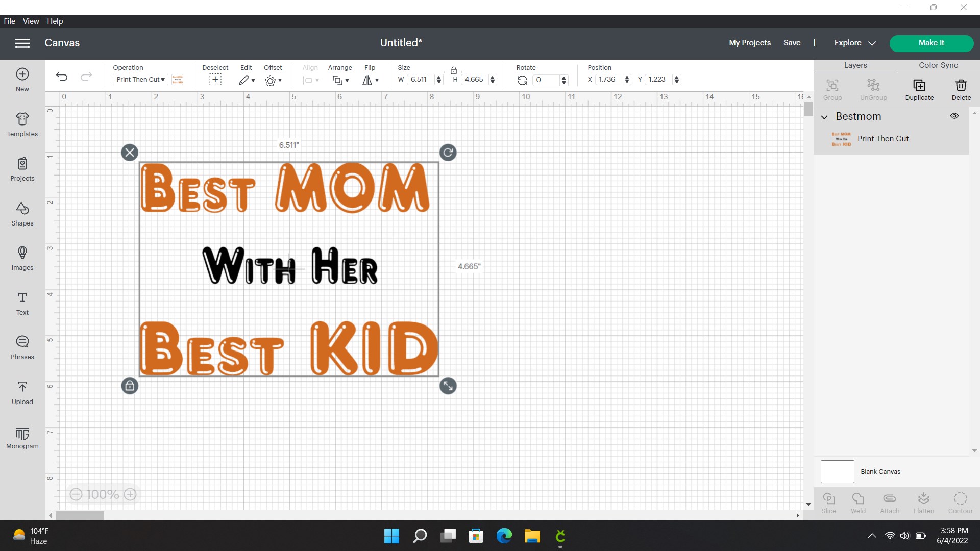Click the Upload tool

click(x=22, y=392)
